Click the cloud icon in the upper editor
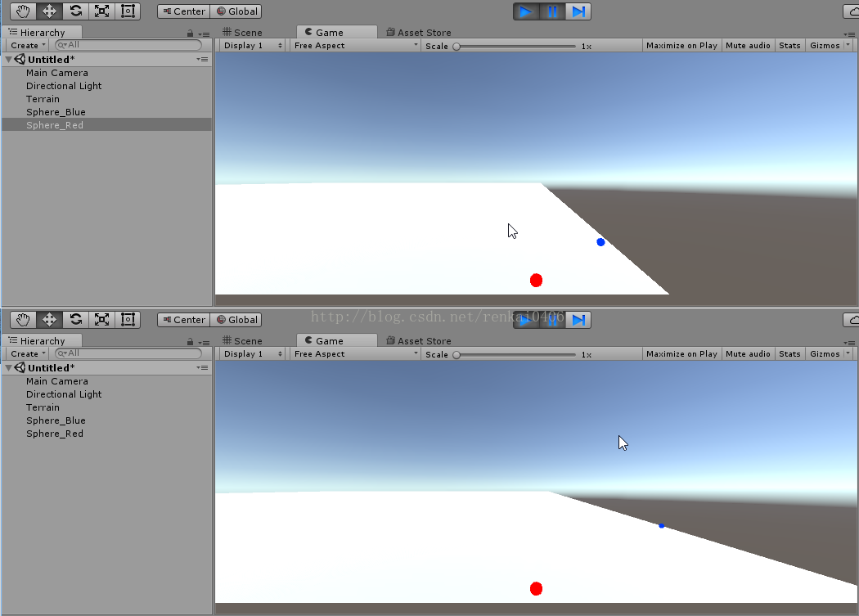Viewport: 859px width, 616px height. [x=851, y=11]
